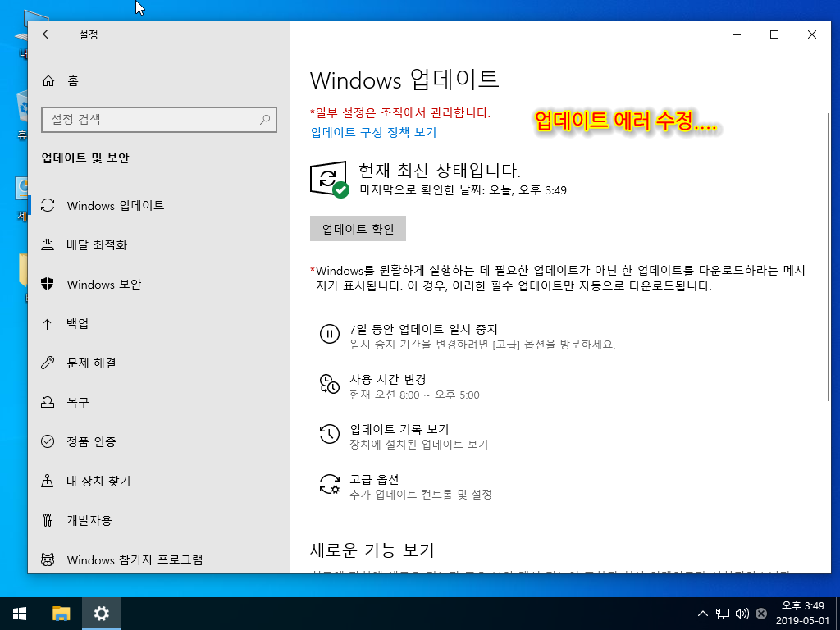Click the Windows 업데이트 sync icon in sidebar
This screenshot has height=630, width=840.
[x=48, y=205]
